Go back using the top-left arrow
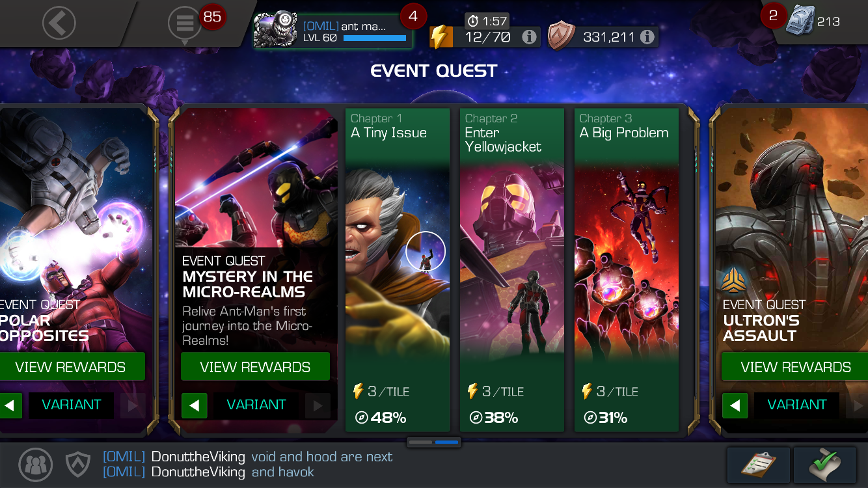This screenshot has height=488, width=868. (59, 23)
